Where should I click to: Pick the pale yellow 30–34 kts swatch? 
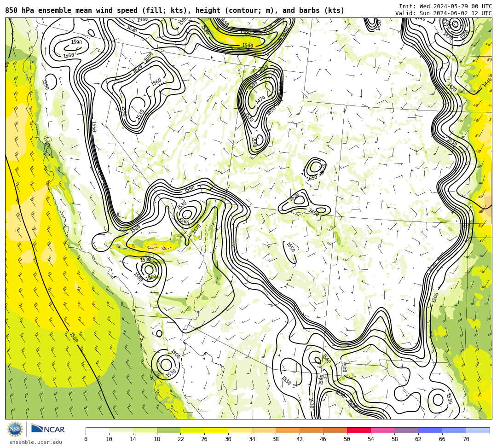click(240, 430)
